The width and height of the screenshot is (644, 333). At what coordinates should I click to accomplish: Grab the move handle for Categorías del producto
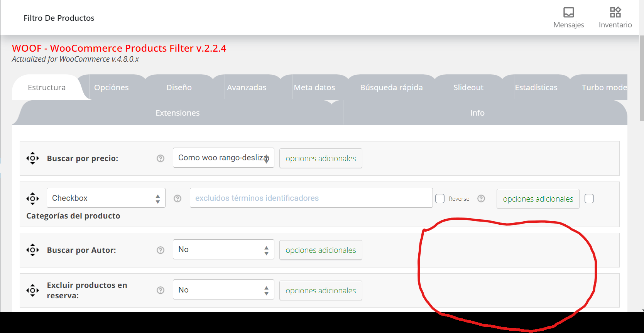pos(32,198)
